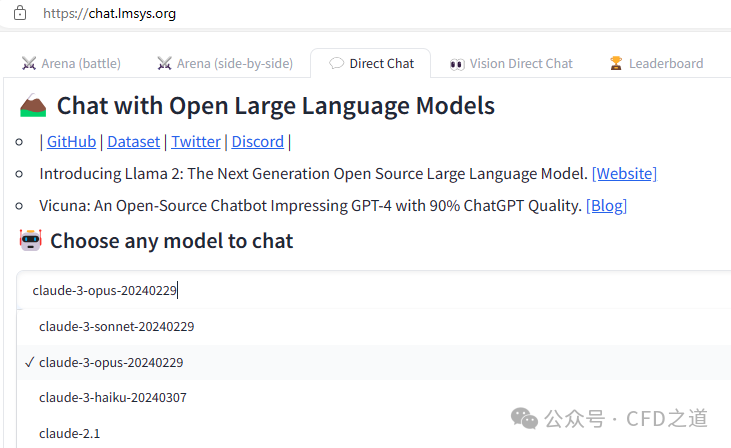Click the speech bubble Direct Chat icon
The image size is (731, 448).
pos(337,63)
